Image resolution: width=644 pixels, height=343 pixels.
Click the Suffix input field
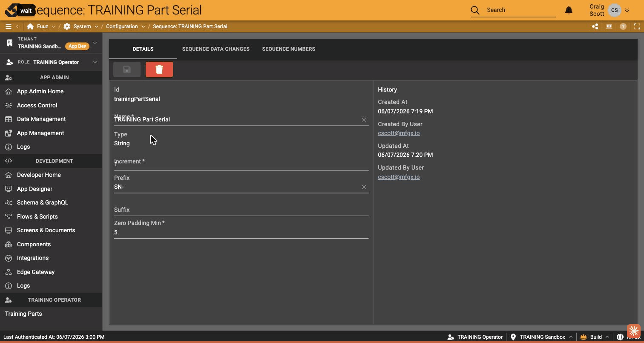pos(241,210)
